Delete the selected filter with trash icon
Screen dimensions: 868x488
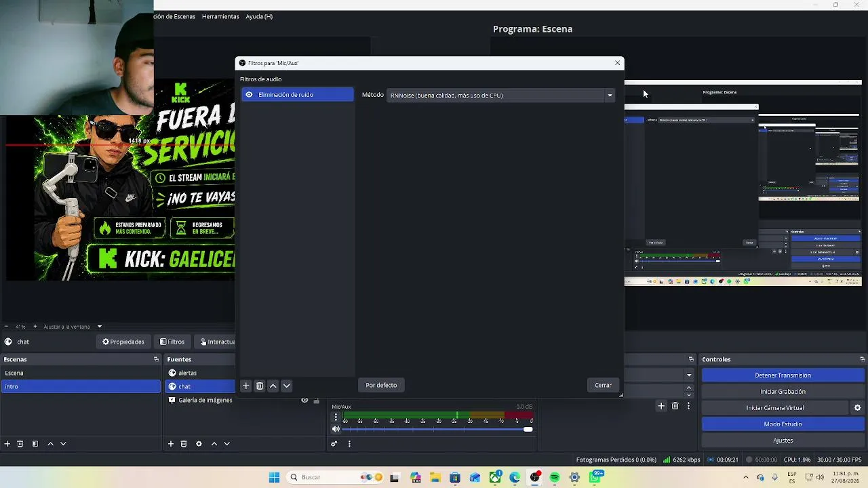click(260, 386)
